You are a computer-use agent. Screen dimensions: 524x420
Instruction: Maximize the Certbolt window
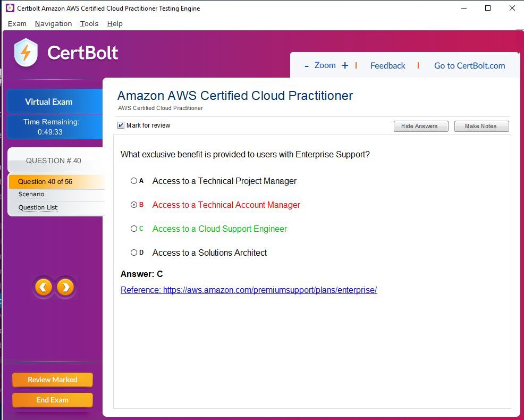click(x=488, y=8)
